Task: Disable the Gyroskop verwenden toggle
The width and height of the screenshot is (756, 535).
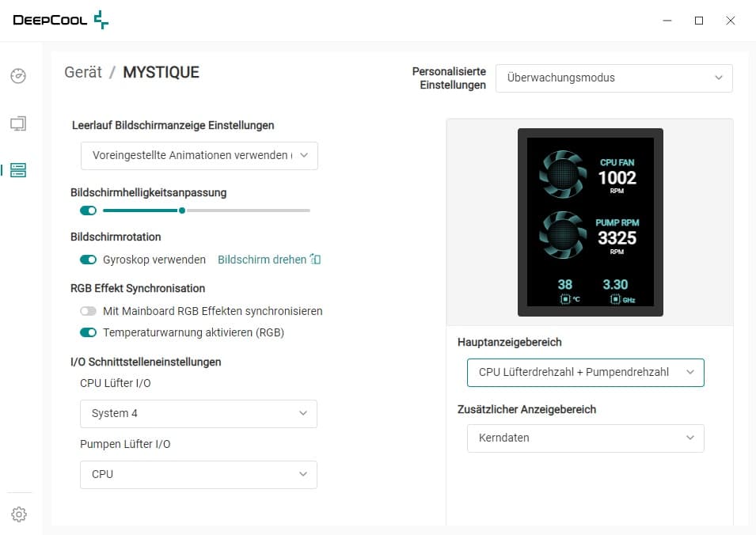Action: (x=88, y=260)
